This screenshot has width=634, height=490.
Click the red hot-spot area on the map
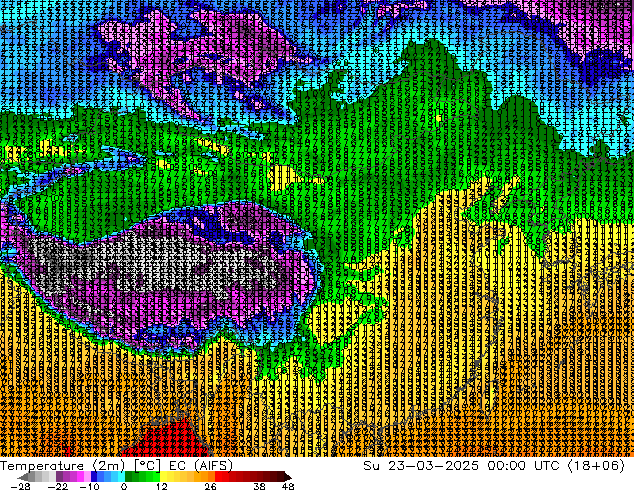click(x=170, y=441)
